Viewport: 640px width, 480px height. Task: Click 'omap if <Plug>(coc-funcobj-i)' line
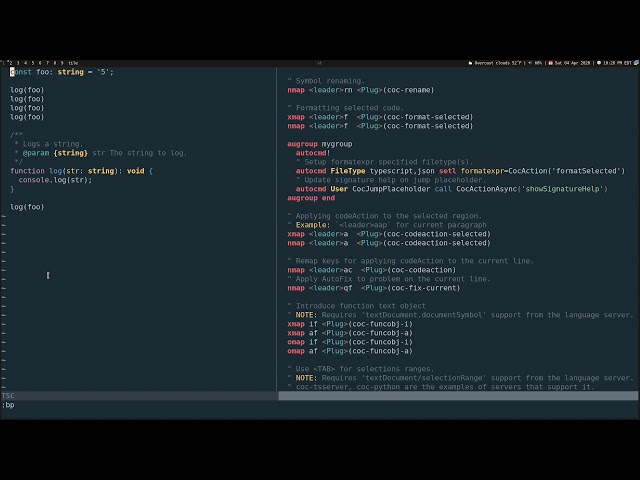tap(350, 342)
